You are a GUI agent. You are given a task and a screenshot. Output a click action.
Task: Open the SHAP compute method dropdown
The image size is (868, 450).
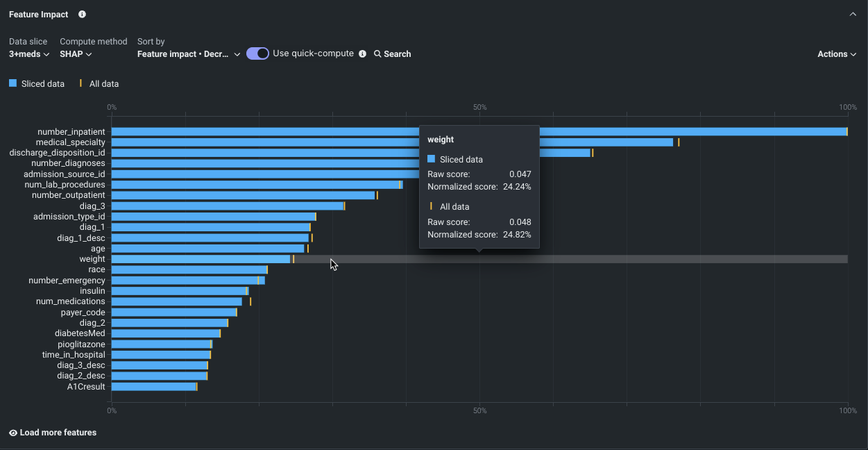point(76,54)
